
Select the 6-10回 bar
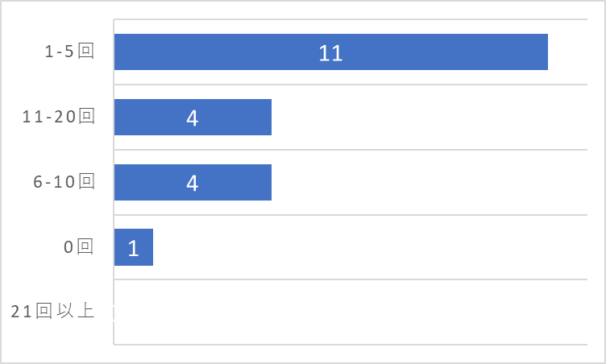[193, 182]
